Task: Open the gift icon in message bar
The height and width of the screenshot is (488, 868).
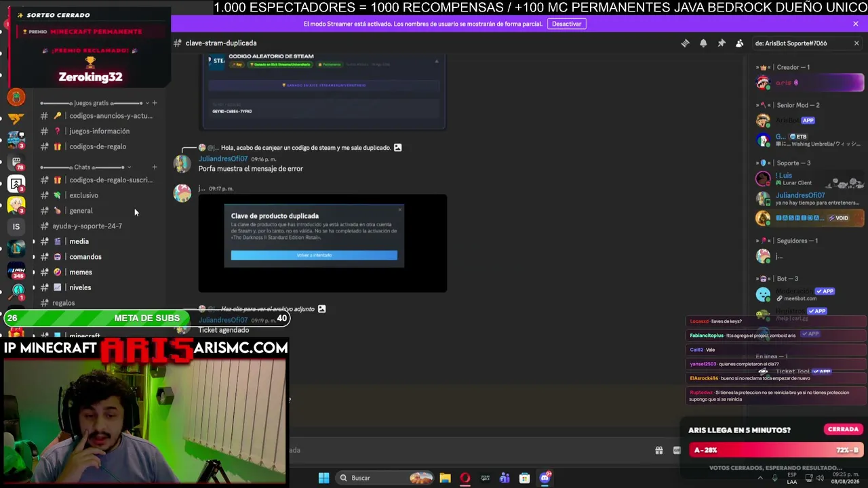Action: click(658, 450)
